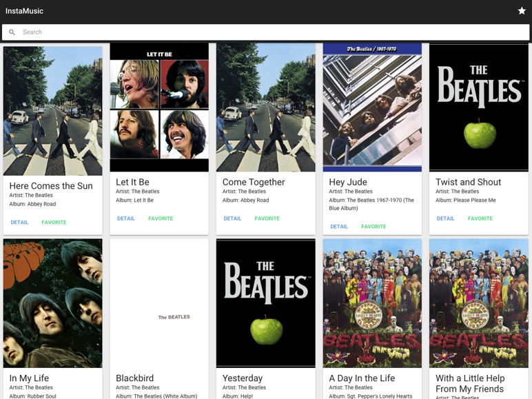The height and width of the screenshot is (399, 532).
Task: Open the Blackbird White Album thumbnail
Action: [159, 303]
